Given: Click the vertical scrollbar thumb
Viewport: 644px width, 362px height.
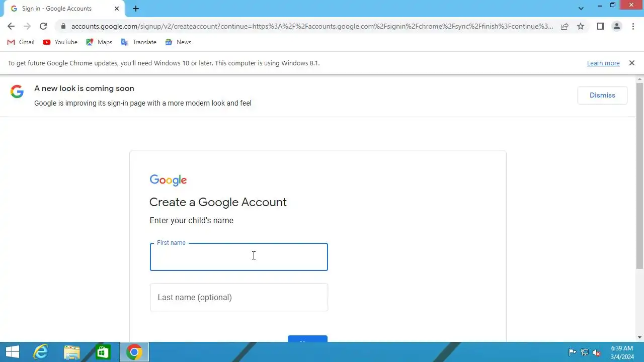Looking at the screenshot, I should click(x=640, y=176).
